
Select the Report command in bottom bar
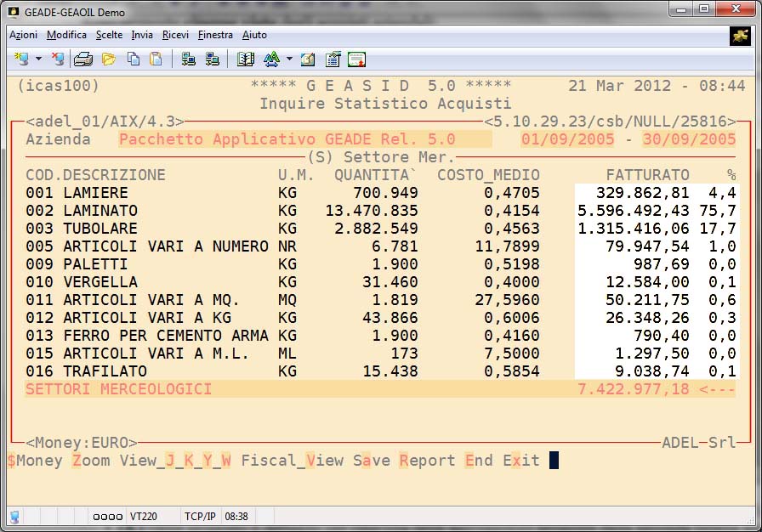pyautogui.click(x=427, y=461)
